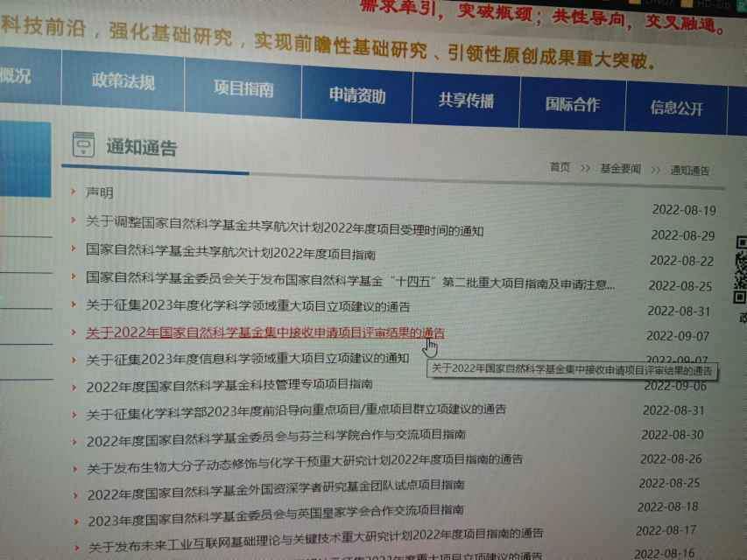Screen dimensions: 747x560
Task: Click the blue left sidebar block
Action: tap(25, 159)
